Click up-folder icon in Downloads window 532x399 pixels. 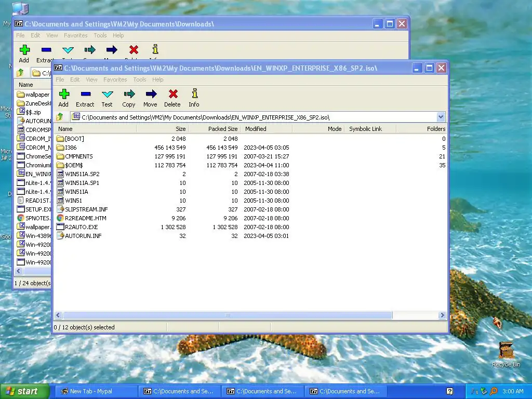click(20, 73)
